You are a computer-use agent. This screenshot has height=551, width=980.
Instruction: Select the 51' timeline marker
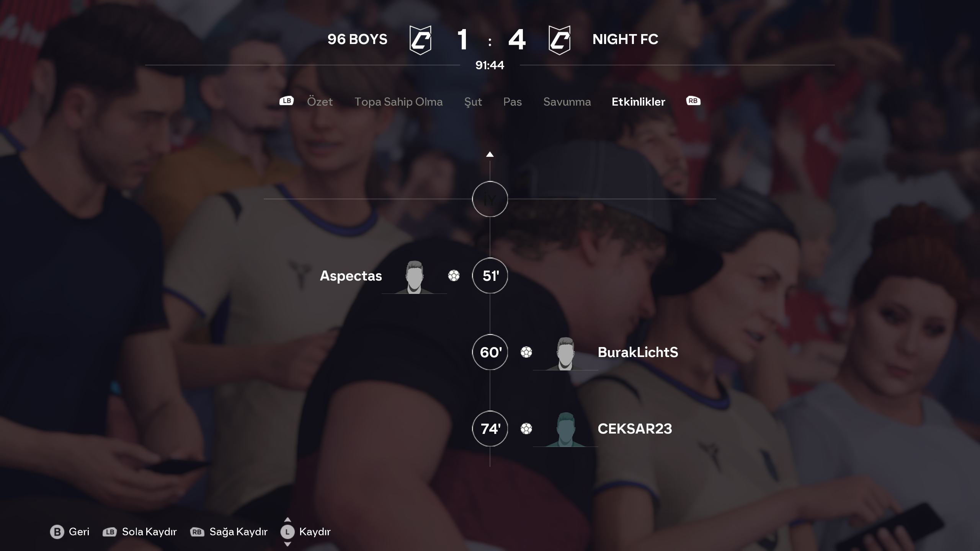(490, 275)
